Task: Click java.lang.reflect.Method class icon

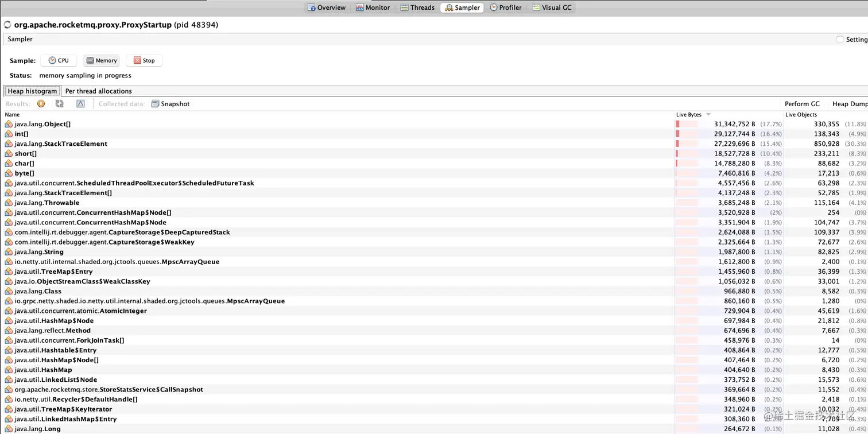Action: click(x=9, y=331)
